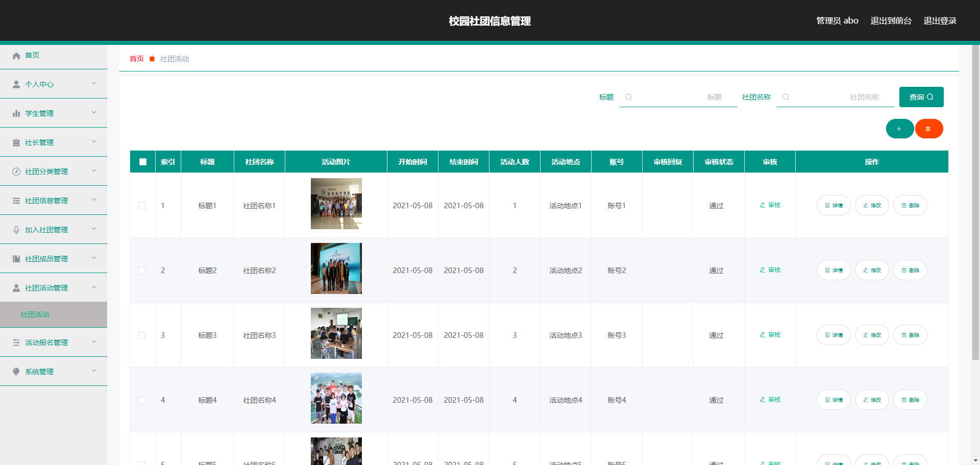980x465 pixels.
Task: Click the 活动报名管理 sliders icon
Action: (x=16, y=343)
